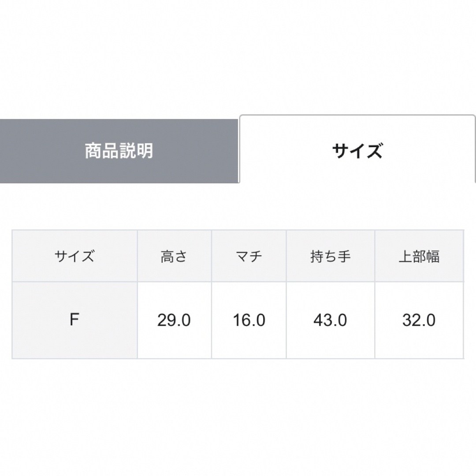Viewport: 476px width, 476px height.
Task: Click the white サイズ tab panel
Action: point(357,149)
